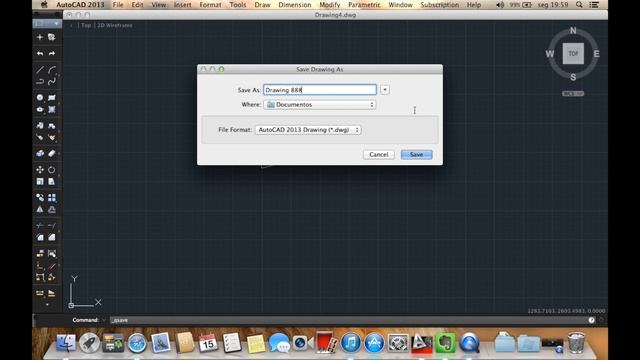
Task: Click into the Command line input
Action: 349,320
